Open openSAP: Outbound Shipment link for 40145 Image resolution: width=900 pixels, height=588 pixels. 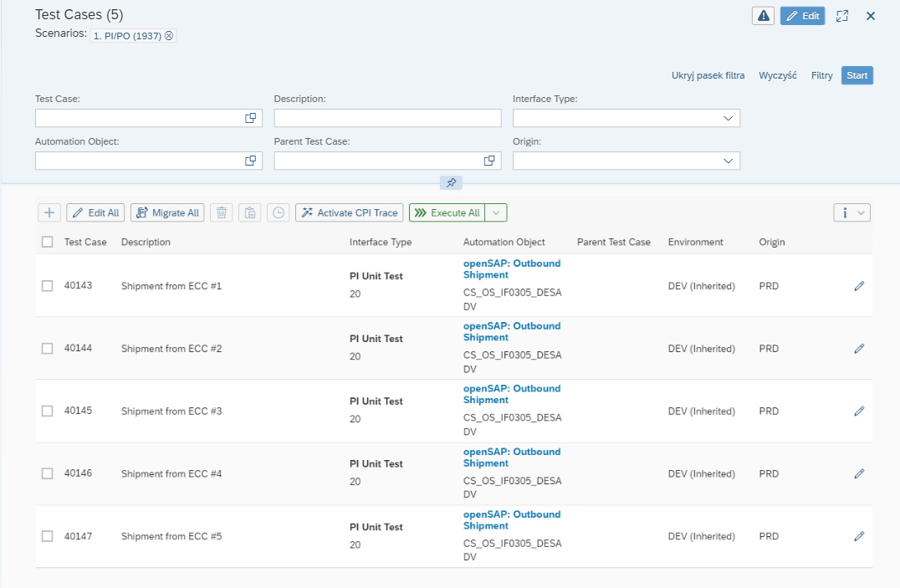tap(511, 394)
